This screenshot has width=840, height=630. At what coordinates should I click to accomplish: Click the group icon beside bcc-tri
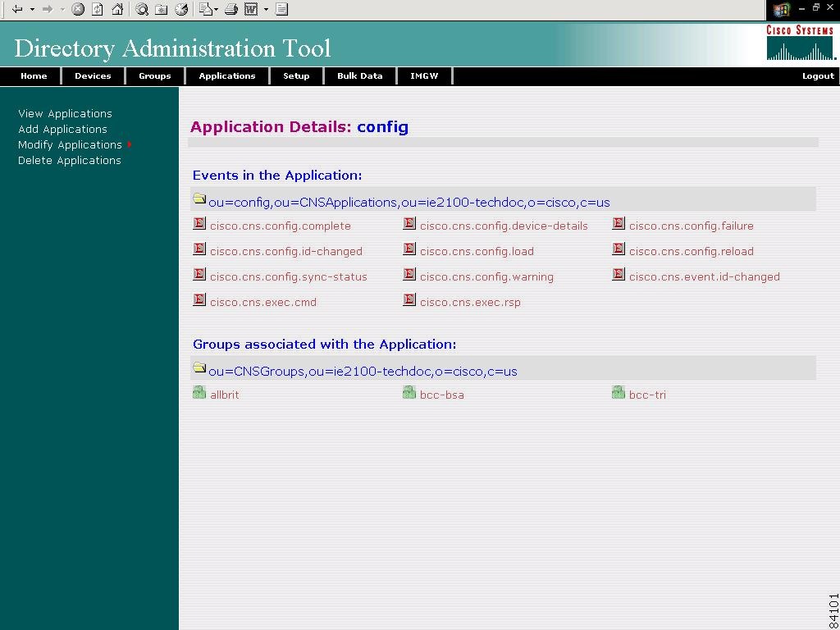pyautogui.click(x=619, y=392)
